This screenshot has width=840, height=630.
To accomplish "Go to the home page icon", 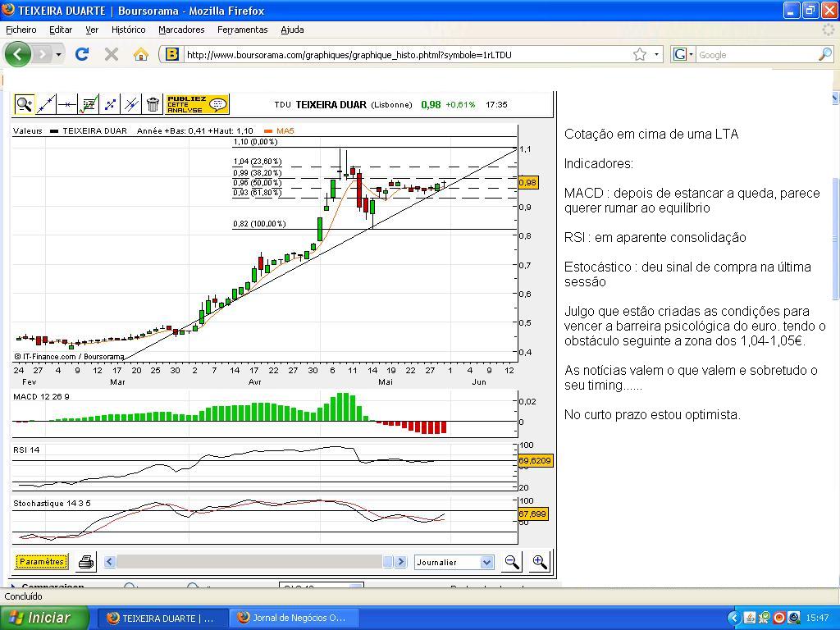I will click(141, 54).
